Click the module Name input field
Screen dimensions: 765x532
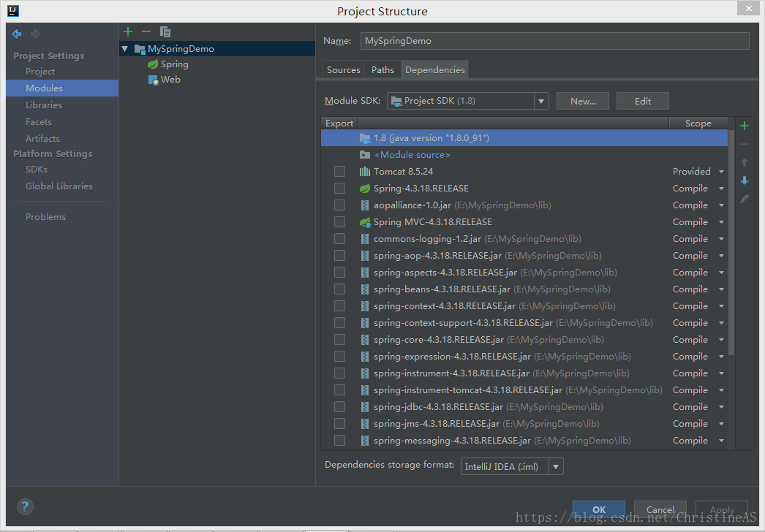click(x=554, y=41)
